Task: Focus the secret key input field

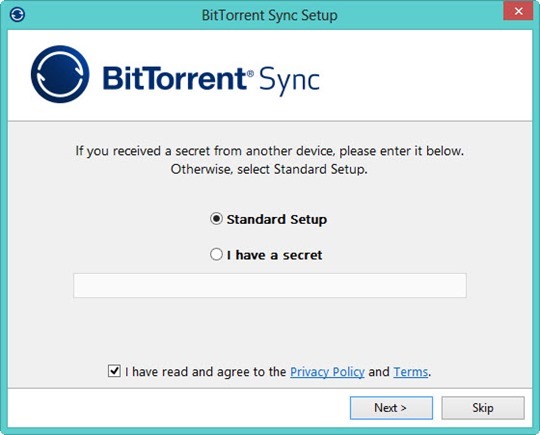Action: [x=270, y=285]
